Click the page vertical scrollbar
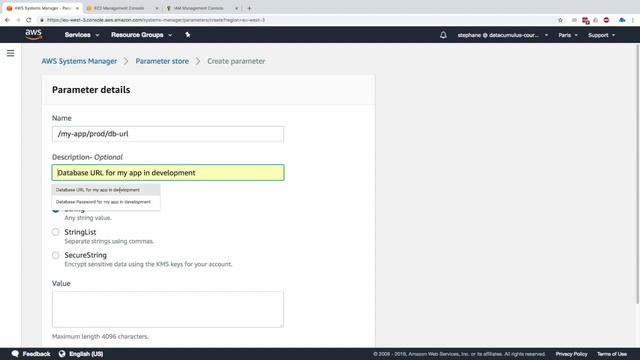 pyautogui.click(x=637, y=173)
